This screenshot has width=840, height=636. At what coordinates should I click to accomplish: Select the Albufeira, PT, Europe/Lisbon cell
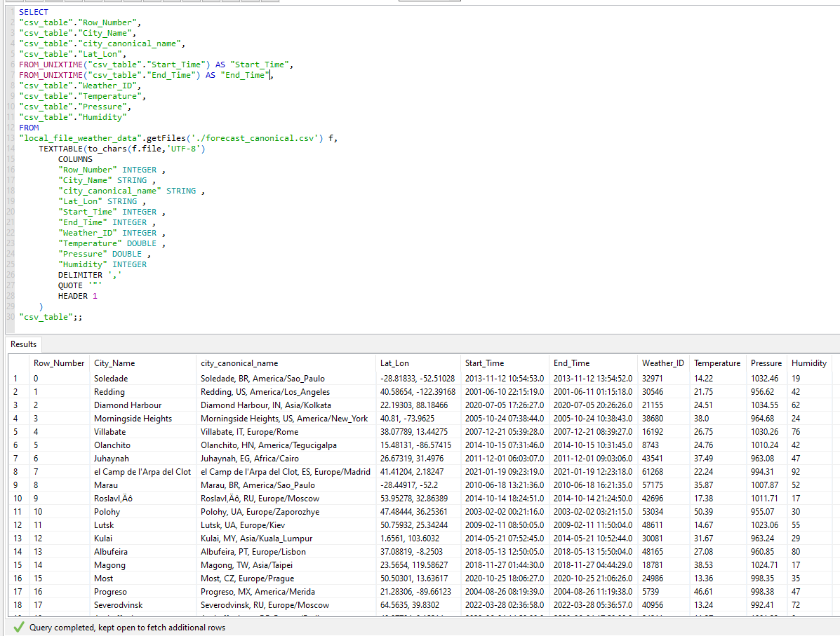[253, 552]
